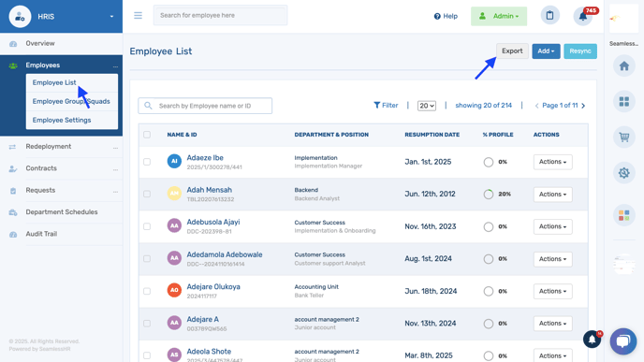644x362 pixels.
Task: Click the Filter funnel icon
Action: point(376,105)
